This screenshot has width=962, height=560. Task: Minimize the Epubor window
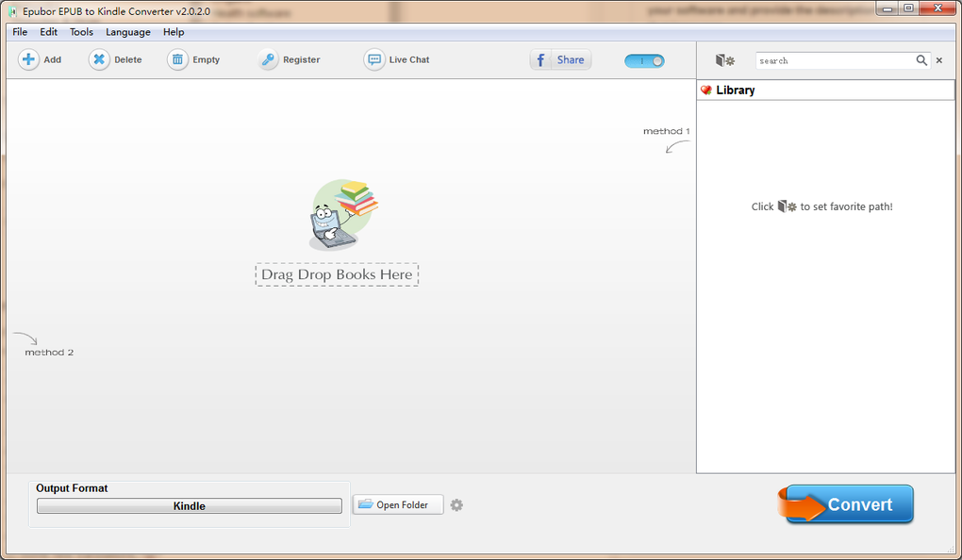(887, 8)
